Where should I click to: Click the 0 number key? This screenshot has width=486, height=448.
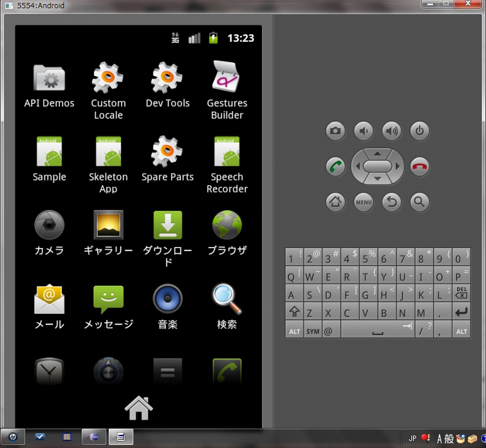461,257
